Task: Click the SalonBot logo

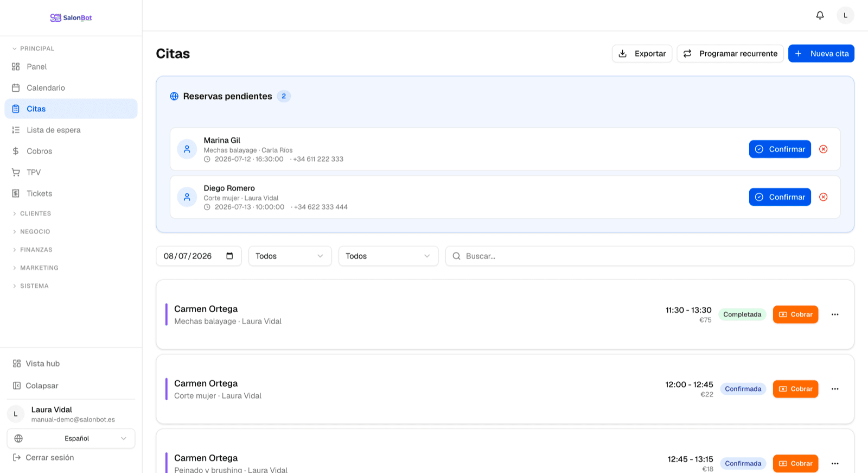Action: click(x=71, y=18)
